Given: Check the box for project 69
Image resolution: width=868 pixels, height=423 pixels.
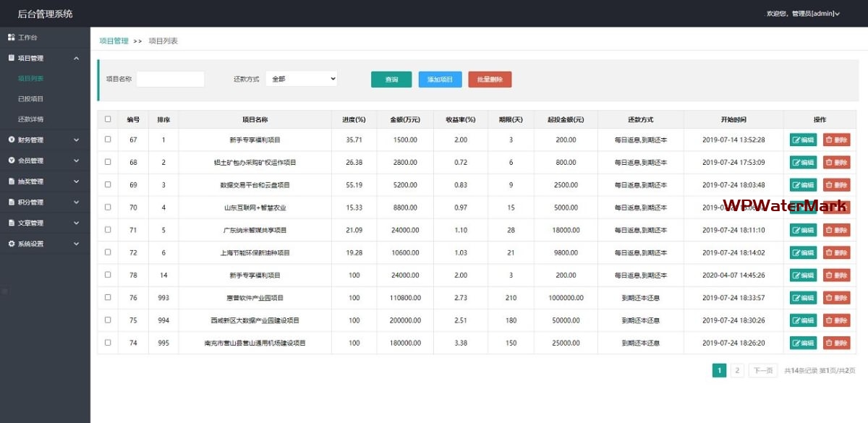Looking at the screenshot, I should tap(108, 185).
